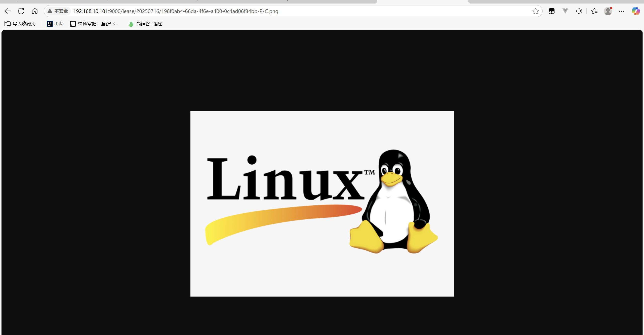Go back to the previous page

tap(8, 11)
